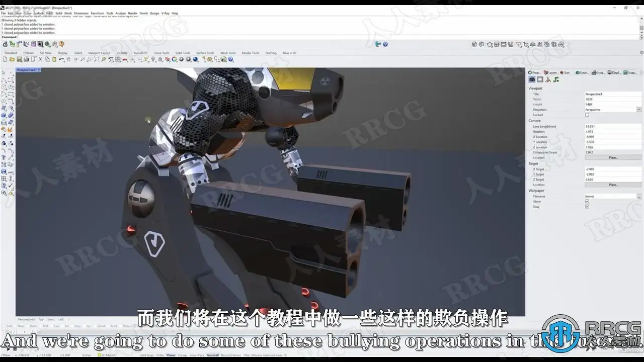Image resolution: width=644 pixels, height=362 pixels.
Task: Toggle the Locked viewport checkbox
Action: (x=587, y=115)
